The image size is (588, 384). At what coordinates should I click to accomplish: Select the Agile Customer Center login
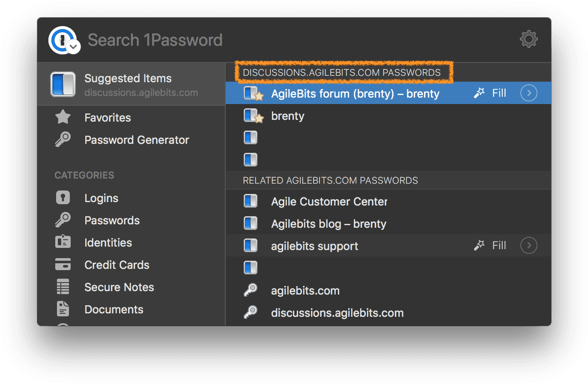[329, 202]
